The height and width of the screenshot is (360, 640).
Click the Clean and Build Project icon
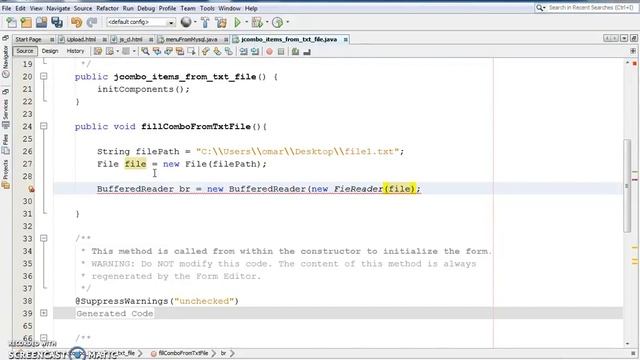tap(221, 22)
